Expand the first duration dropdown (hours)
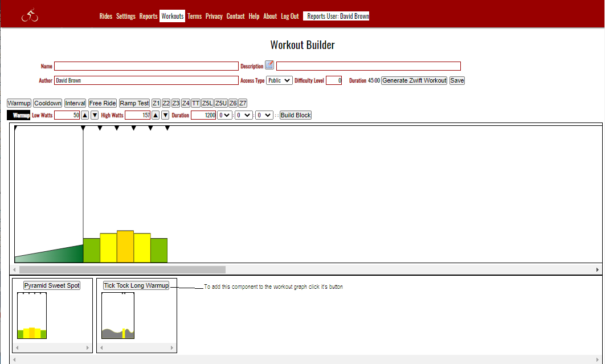Viewport: 605px width, 364px height. 225,115
